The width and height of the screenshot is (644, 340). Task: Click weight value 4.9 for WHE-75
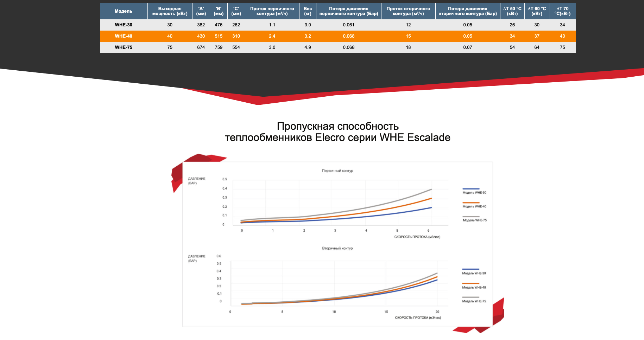click(x=308, y=47)
